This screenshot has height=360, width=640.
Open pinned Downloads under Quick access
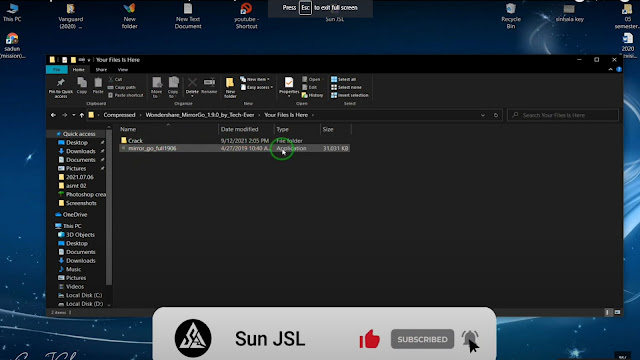tap(80, 151)
